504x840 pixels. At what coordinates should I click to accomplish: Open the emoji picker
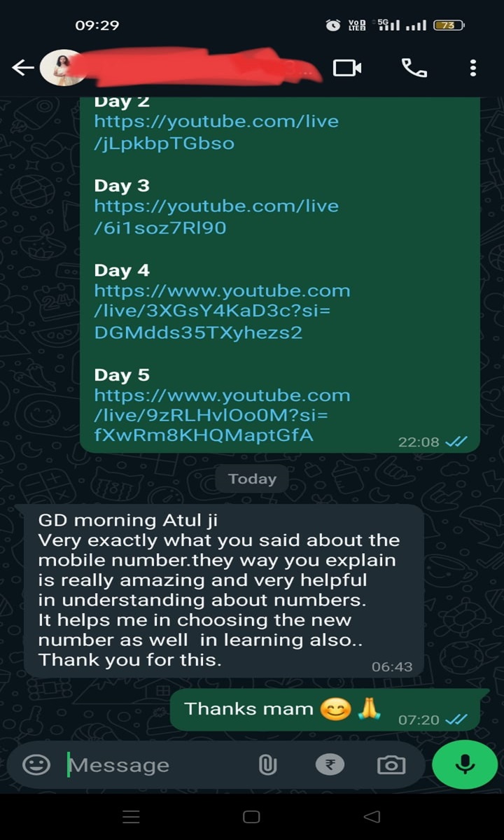pos(36,764)
